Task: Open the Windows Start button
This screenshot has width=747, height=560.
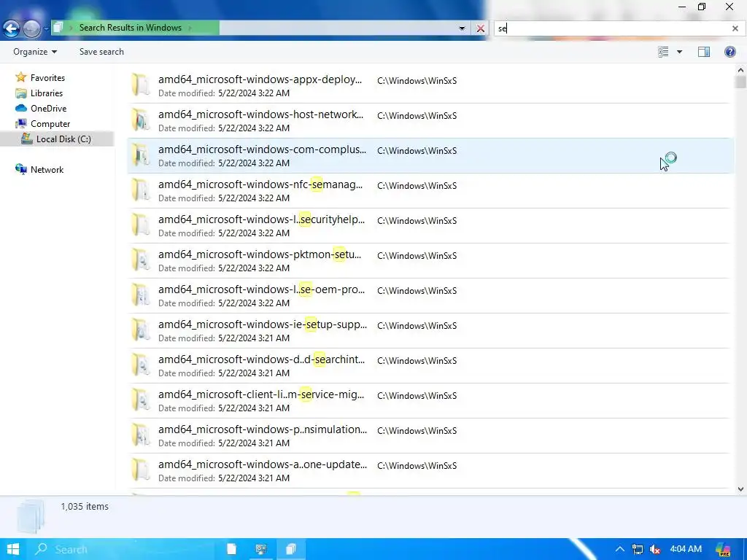Action: click(13, 549)
